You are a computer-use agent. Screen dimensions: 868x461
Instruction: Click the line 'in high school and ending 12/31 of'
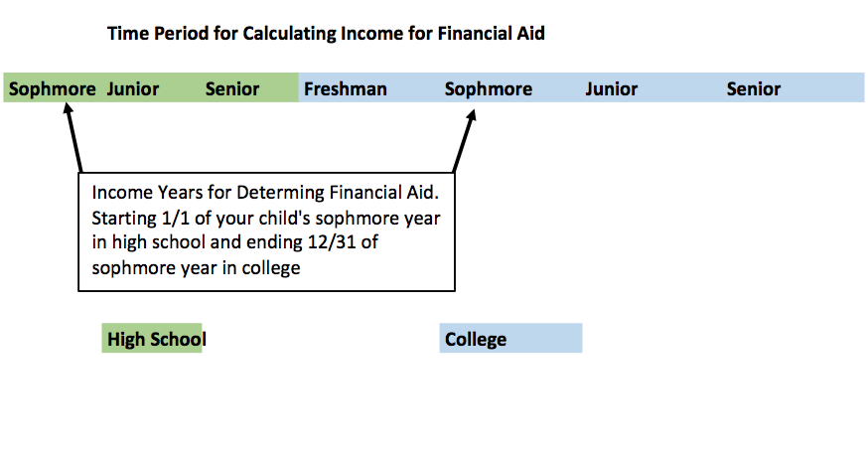tap(234, 242)
